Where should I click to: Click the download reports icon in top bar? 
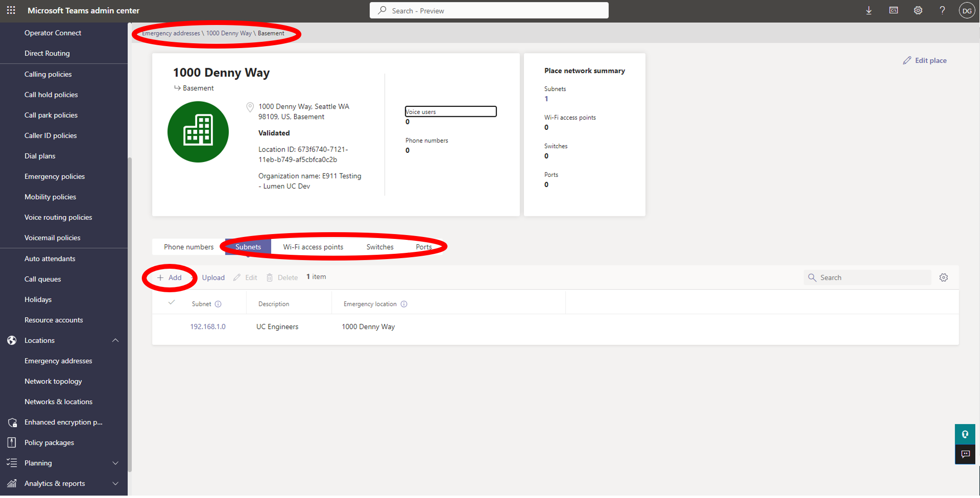point(869,10)
